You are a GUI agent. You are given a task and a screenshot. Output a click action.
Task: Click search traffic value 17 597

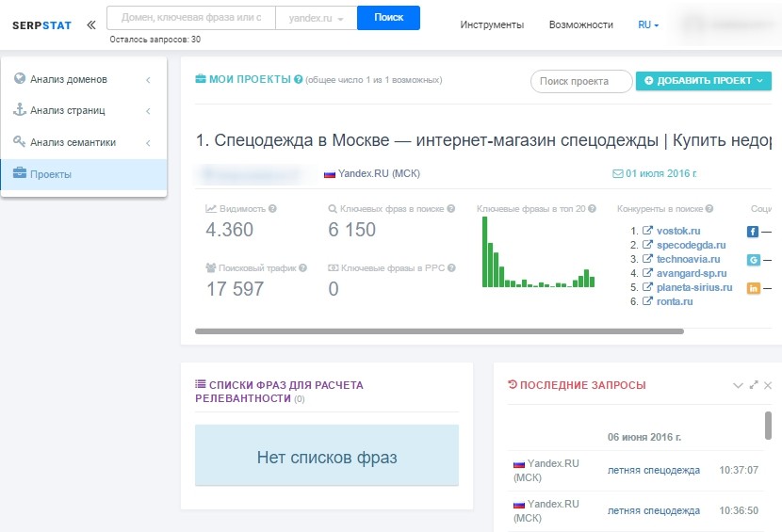point(235,289)
